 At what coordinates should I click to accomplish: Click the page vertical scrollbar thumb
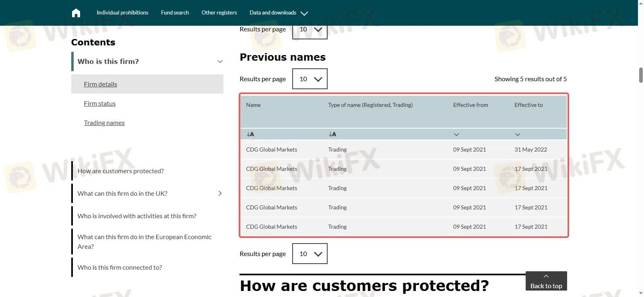coord(641,75)
